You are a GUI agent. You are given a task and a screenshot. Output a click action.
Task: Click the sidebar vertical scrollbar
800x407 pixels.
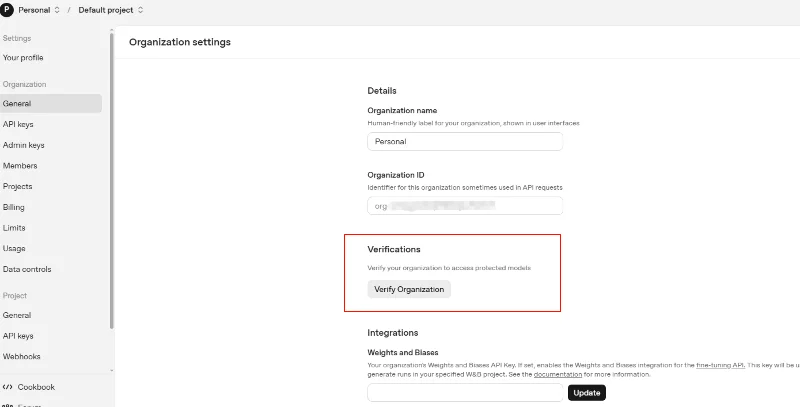[x=111, y=180]
